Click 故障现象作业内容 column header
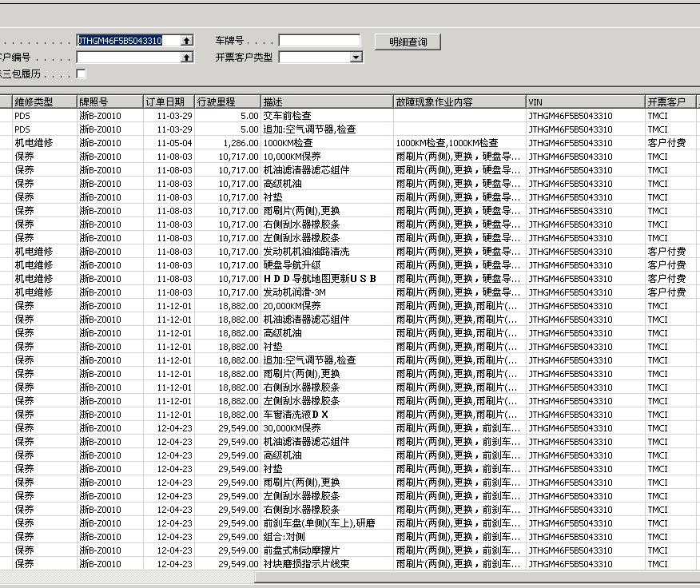 [459, 101]
